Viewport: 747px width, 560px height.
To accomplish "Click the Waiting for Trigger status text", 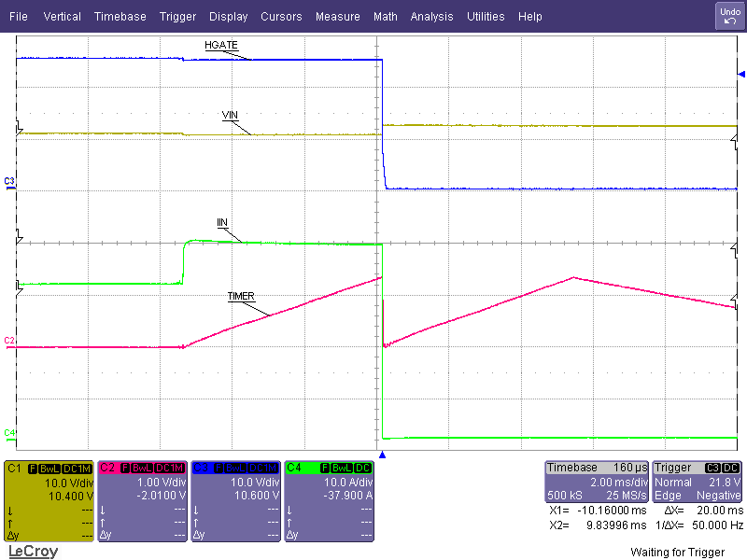I will tap(678, 552).
